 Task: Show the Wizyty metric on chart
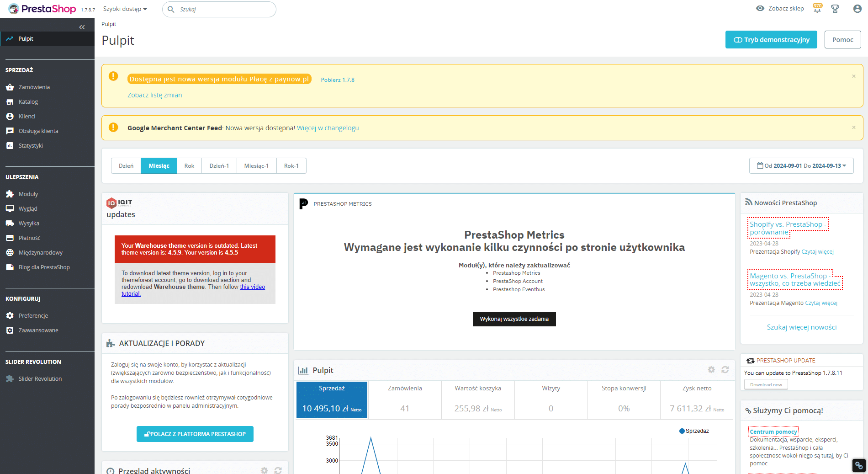coord(551,400)
